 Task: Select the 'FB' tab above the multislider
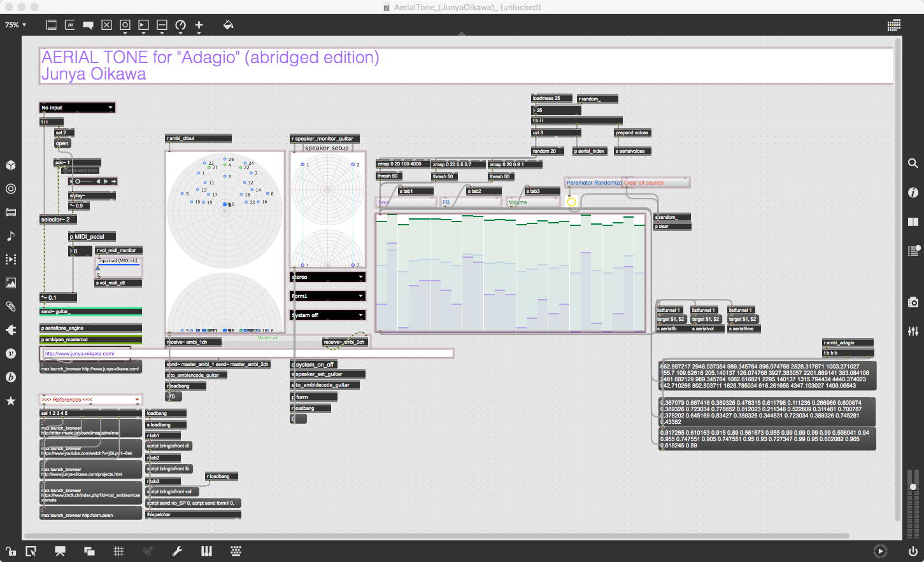click(471, 202)
